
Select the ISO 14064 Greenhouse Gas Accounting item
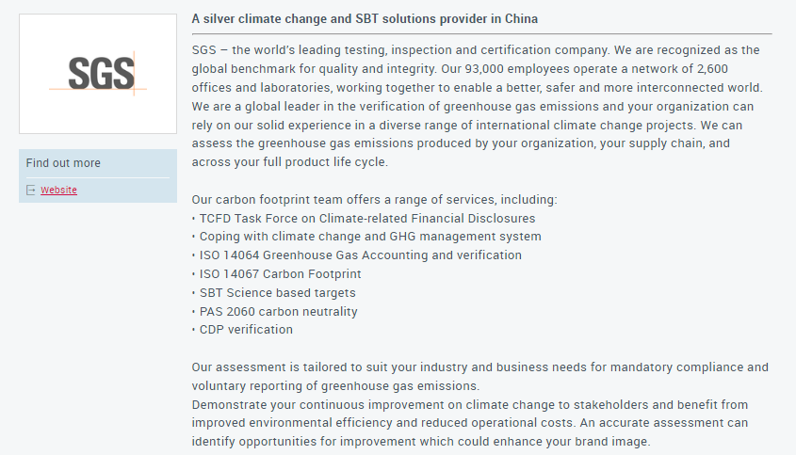[356, 255]
